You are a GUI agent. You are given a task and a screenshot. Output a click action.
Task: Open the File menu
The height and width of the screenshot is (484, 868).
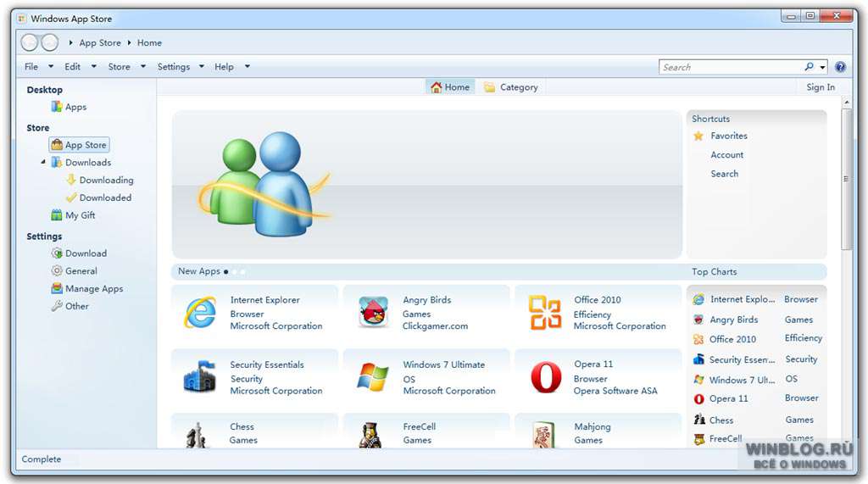point(31,66)
